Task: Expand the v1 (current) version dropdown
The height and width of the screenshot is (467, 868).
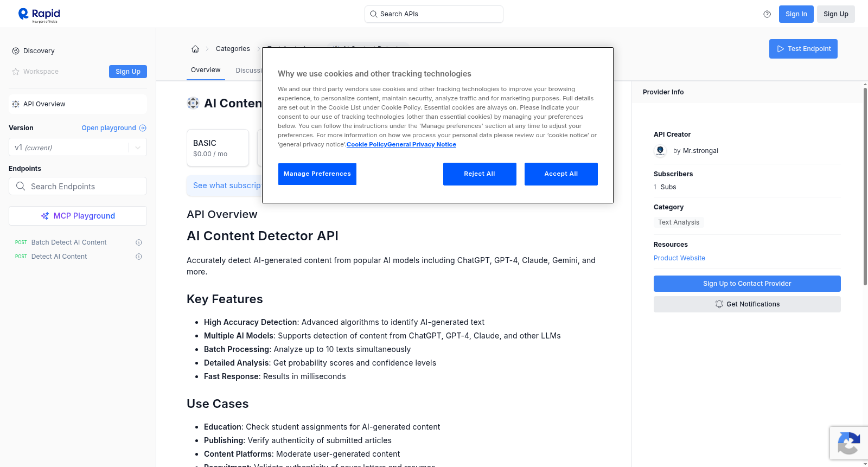Action: (78, 148)
